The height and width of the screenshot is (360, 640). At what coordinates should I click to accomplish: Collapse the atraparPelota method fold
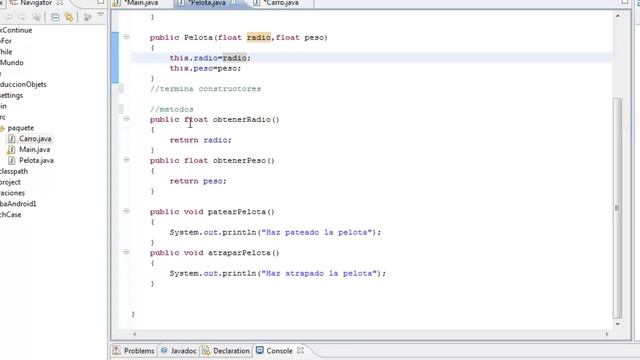coord(127,252)
